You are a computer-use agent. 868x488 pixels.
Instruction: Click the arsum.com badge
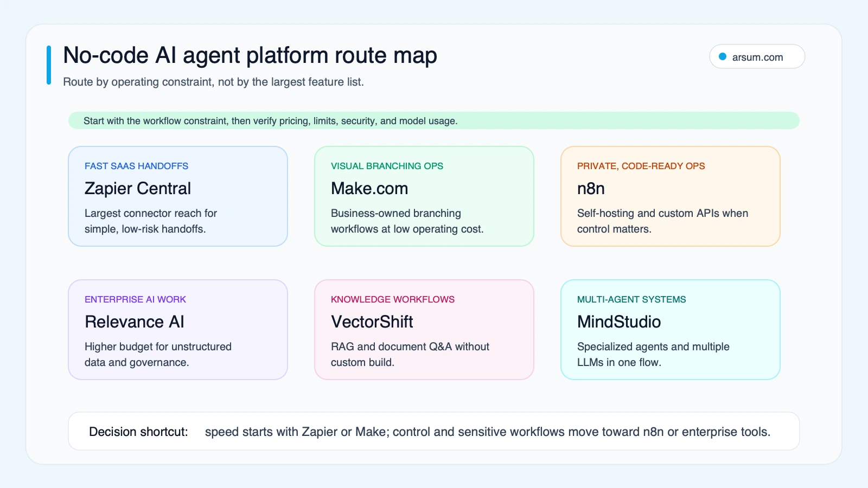[757, 56]
